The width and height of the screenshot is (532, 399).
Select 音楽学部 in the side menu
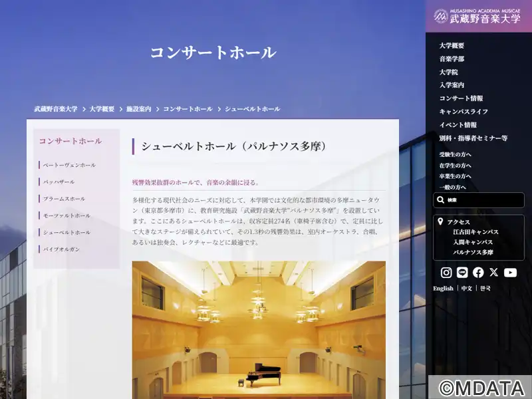452,59
